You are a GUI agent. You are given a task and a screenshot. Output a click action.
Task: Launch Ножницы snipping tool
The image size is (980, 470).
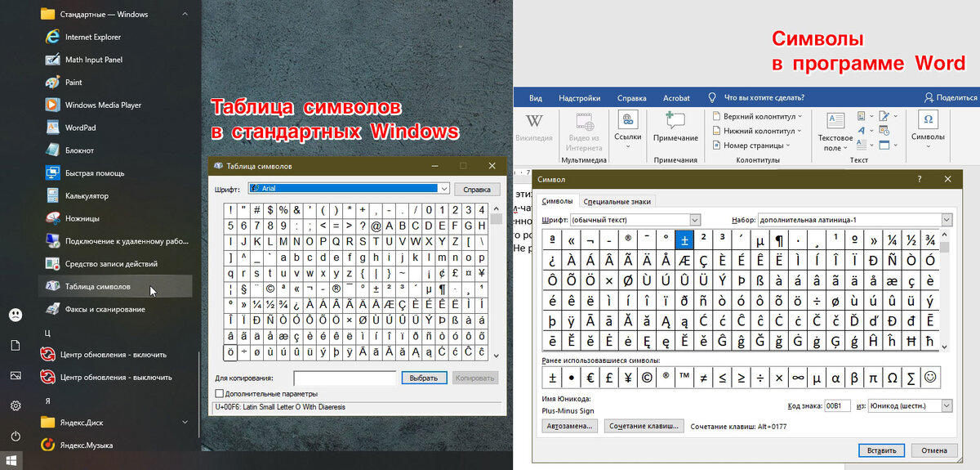(x=114, y=218)
